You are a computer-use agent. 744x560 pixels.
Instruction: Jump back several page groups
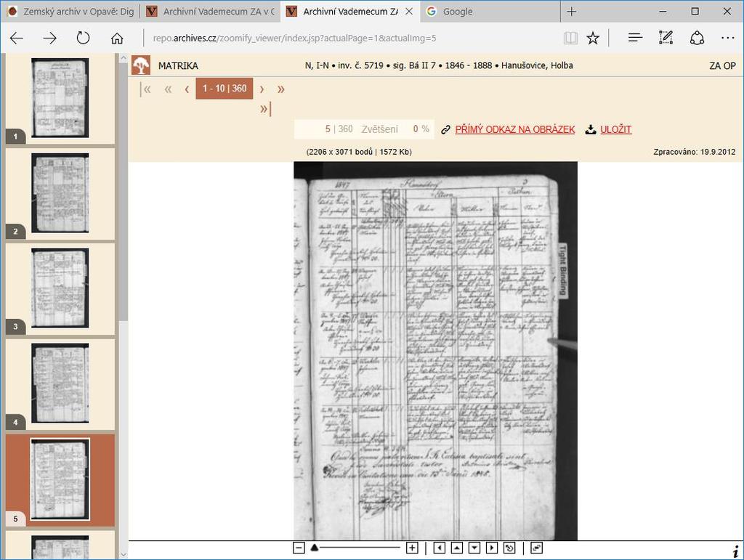(168, 89)
